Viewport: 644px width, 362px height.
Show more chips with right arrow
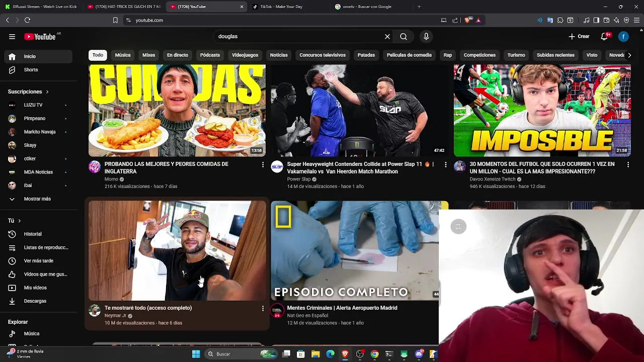tap(629, 55)
